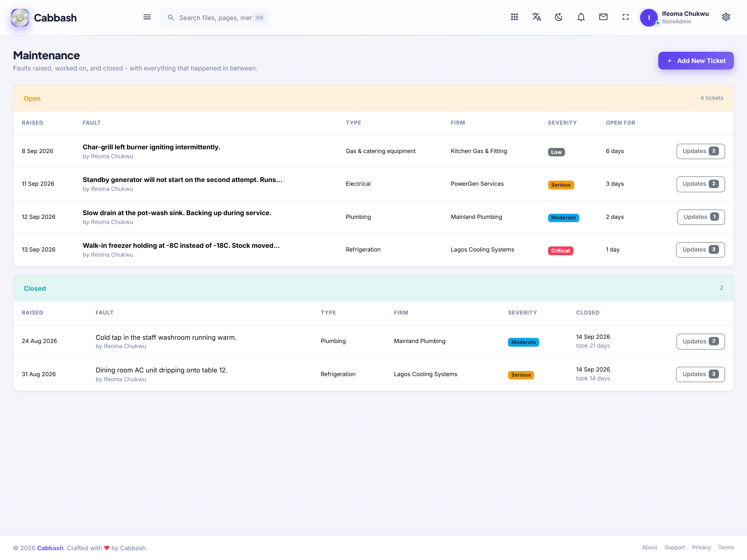Image resolution: width=747 pixels, height=560 pixels.
Task: Click the Cabbash logo icon
Action: tap(20, 17)
